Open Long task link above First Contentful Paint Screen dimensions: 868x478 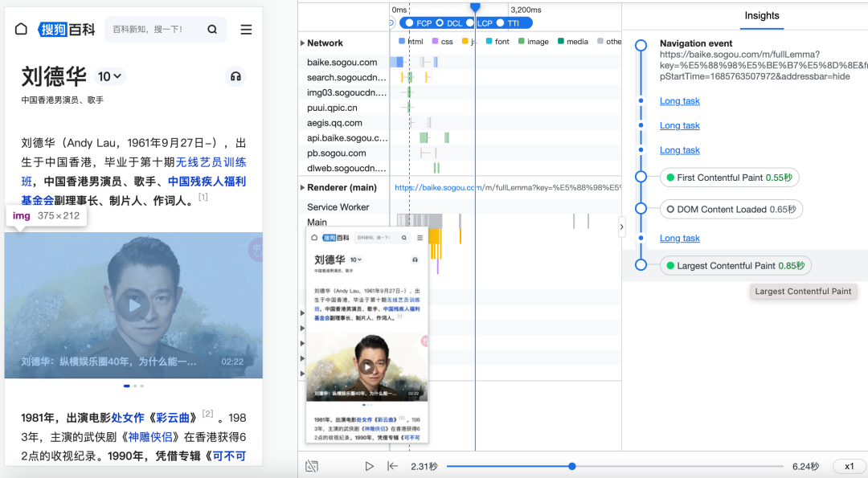[680, 150]
